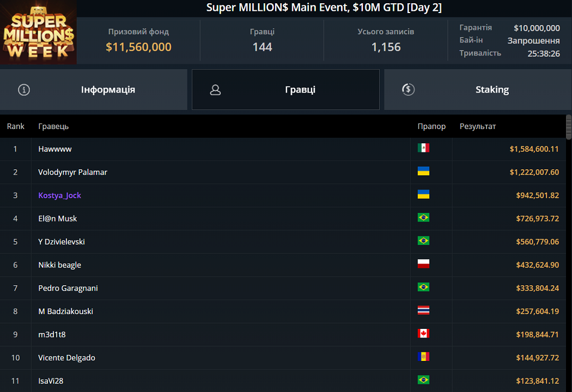Screen dimensions: 572x392
Task: Click the Canada flag next to m3d1t8
Action: pyautogui.click(x=424, y=334)
